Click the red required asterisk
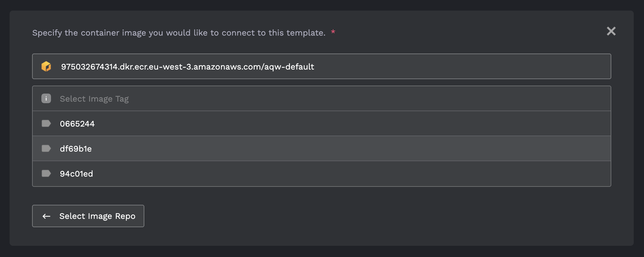 333,32
